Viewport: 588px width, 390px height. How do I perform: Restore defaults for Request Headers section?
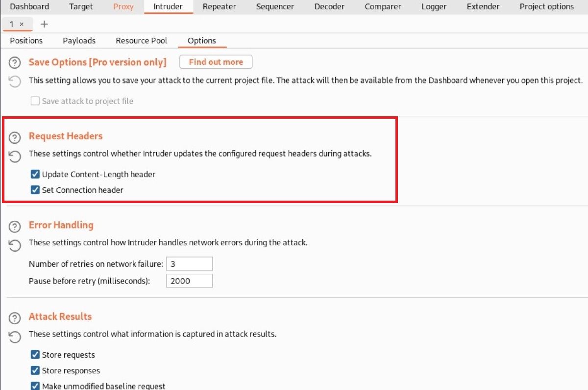pyautogui.click(x=15, y=156)
